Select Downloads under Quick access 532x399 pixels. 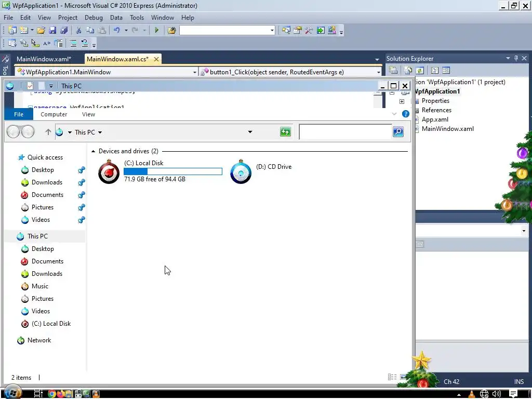tap(47, 182)
